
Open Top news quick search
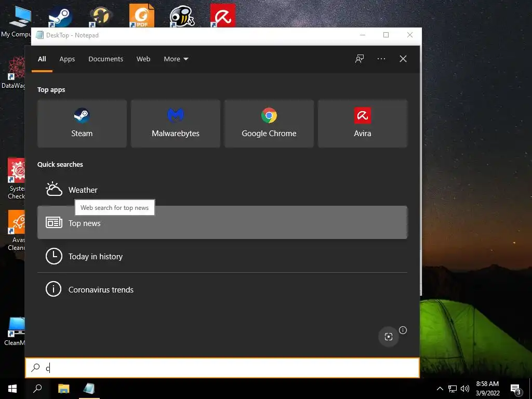point(222,222)
